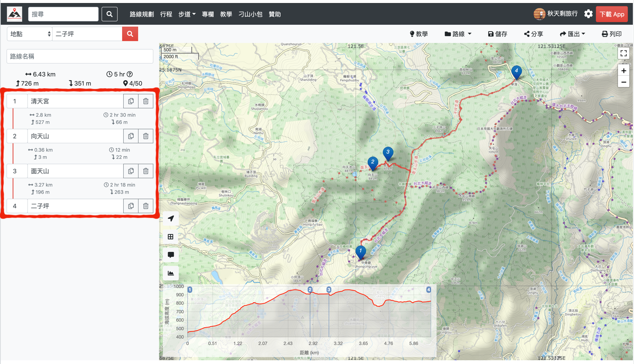Open 教學 in top navigation bar
This screenshot has width=634, height=364.
(226, 14)
